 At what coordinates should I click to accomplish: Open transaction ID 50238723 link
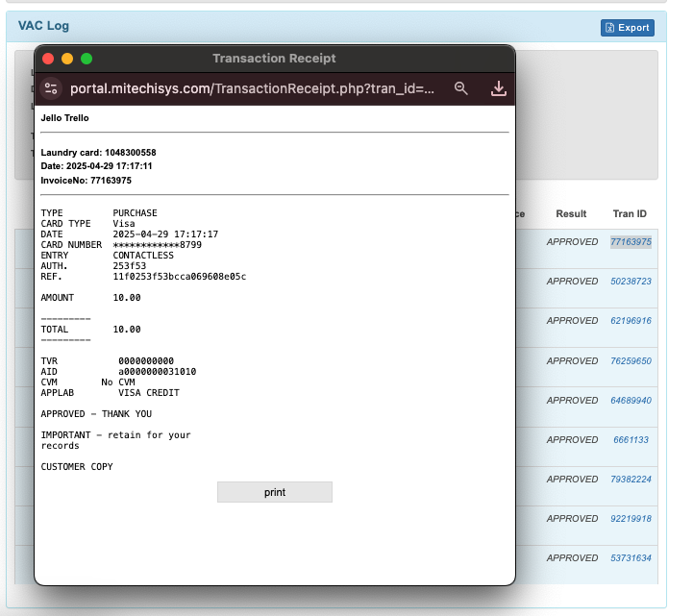tap(631, 282)
